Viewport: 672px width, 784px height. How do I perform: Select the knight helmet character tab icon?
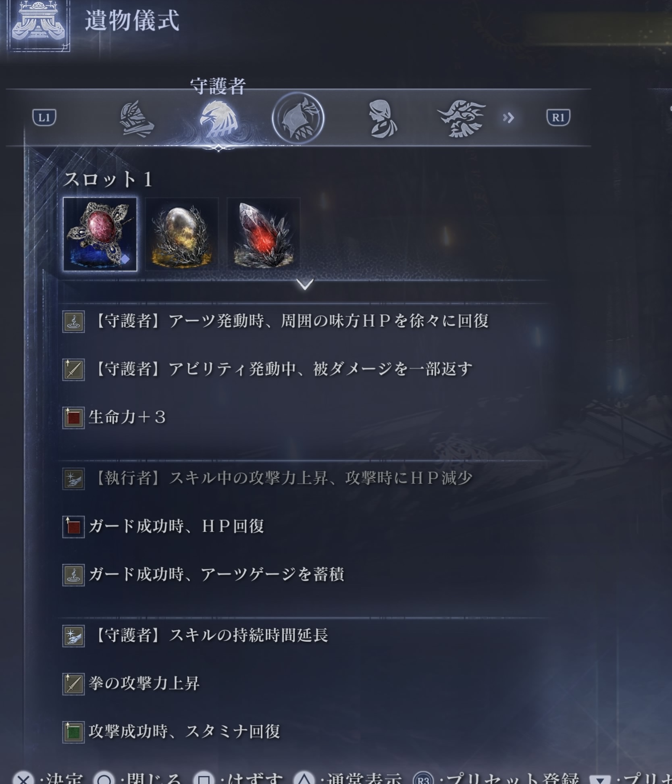click(x=137, y=119)
